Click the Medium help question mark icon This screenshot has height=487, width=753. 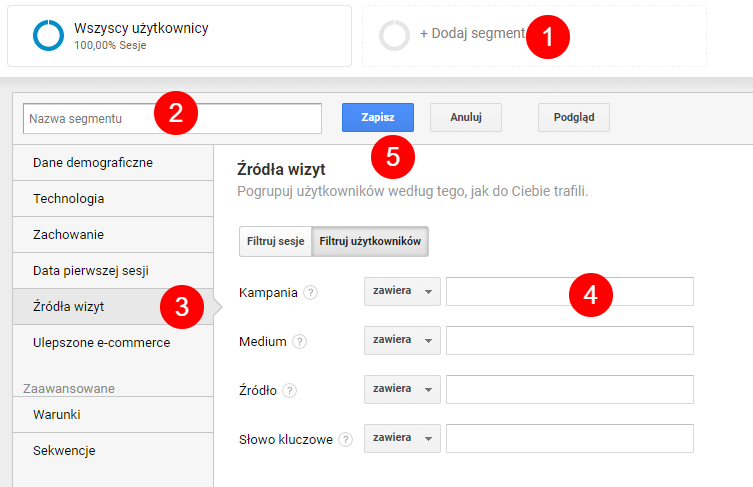tap(300, 341)
